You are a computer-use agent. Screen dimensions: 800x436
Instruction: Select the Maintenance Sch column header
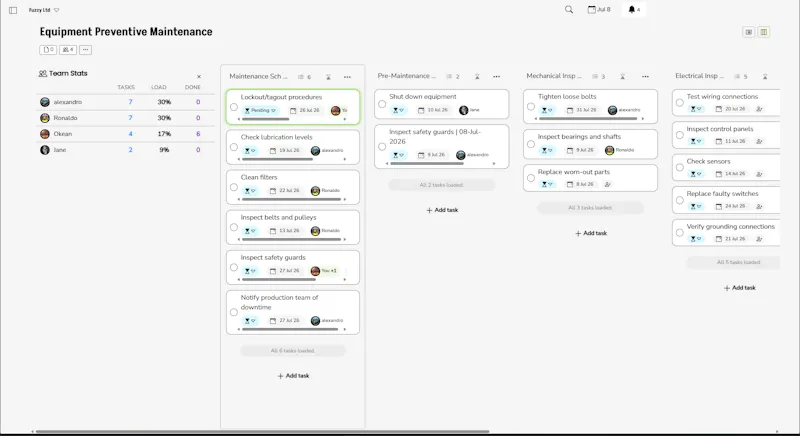258,76
